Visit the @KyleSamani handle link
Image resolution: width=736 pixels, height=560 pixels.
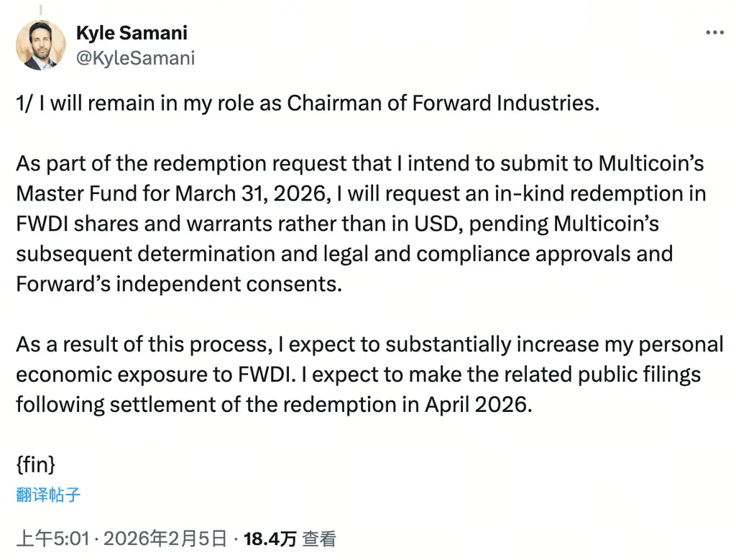tap(135, 58)
